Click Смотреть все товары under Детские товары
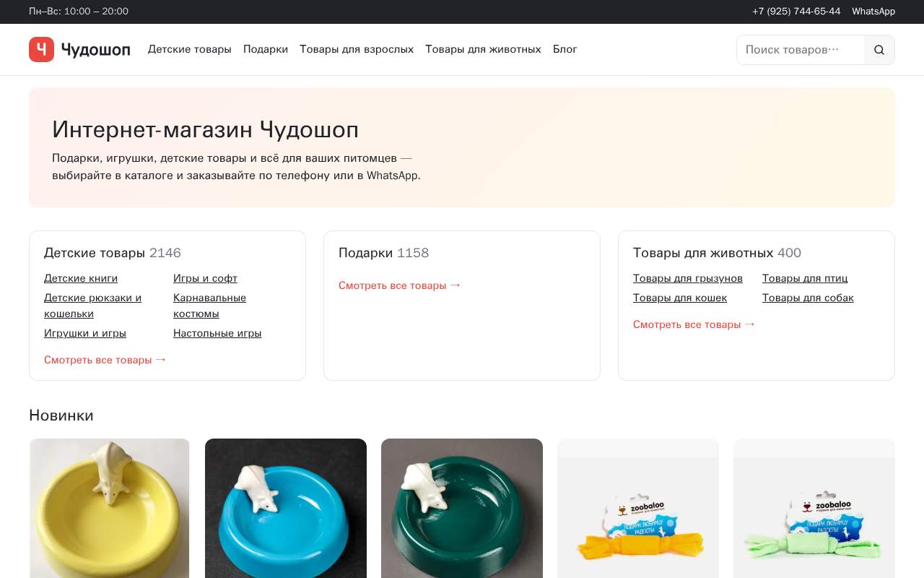The image size is (924, 578). point(105,360)
